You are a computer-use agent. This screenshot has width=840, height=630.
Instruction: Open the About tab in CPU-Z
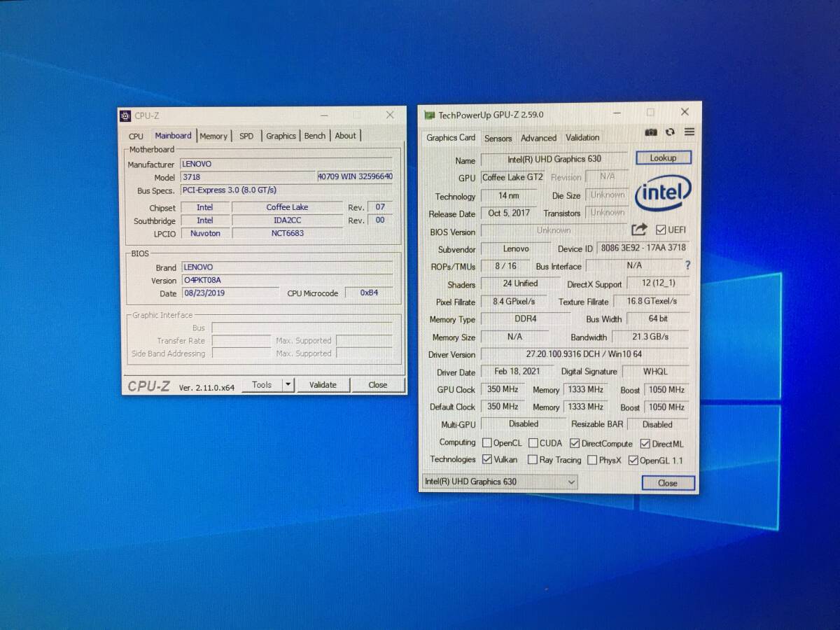point(345,136)
